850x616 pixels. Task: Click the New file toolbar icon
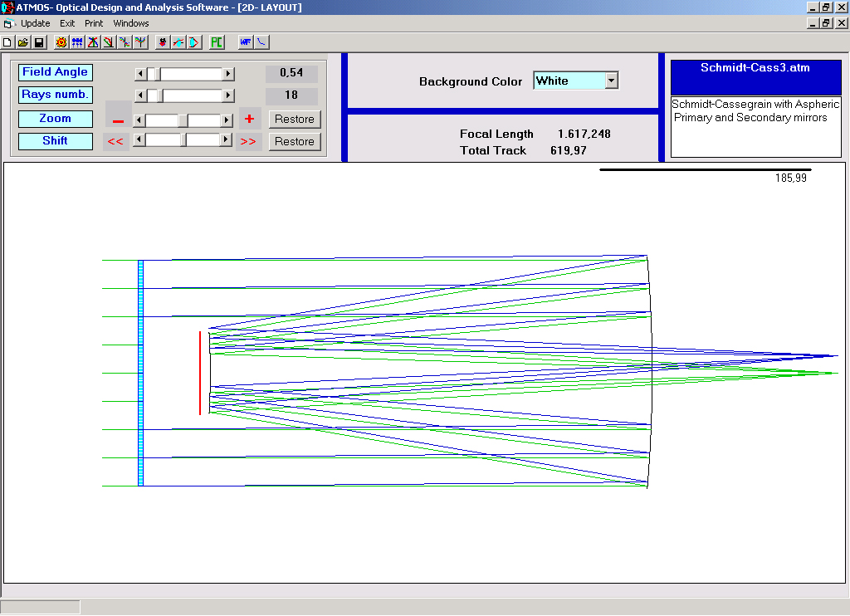[x=7, y=42]
